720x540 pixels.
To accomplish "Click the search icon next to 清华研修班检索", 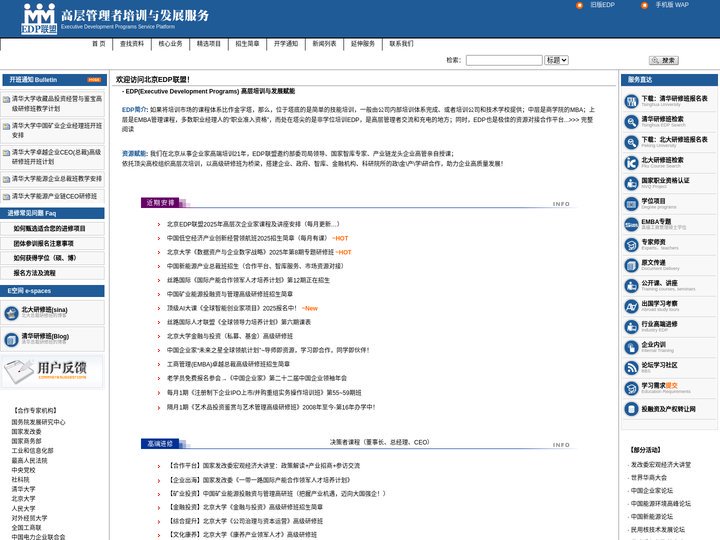I will point(631,122).
